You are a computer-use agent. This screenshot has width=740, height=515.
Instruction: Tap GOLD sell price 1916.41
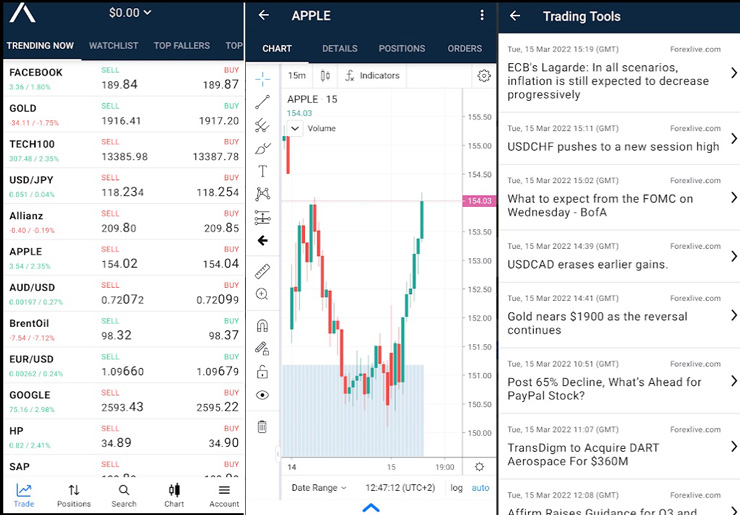point(121,121)
